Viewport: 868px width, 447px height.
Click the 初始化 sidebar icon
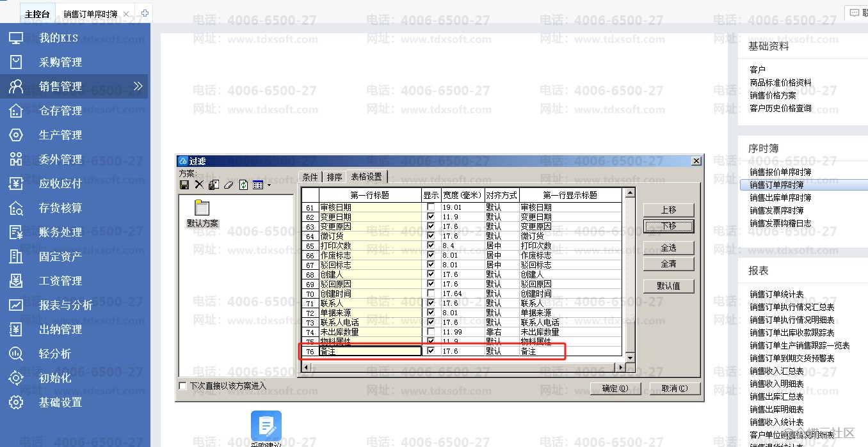click(x=16, y=378)
